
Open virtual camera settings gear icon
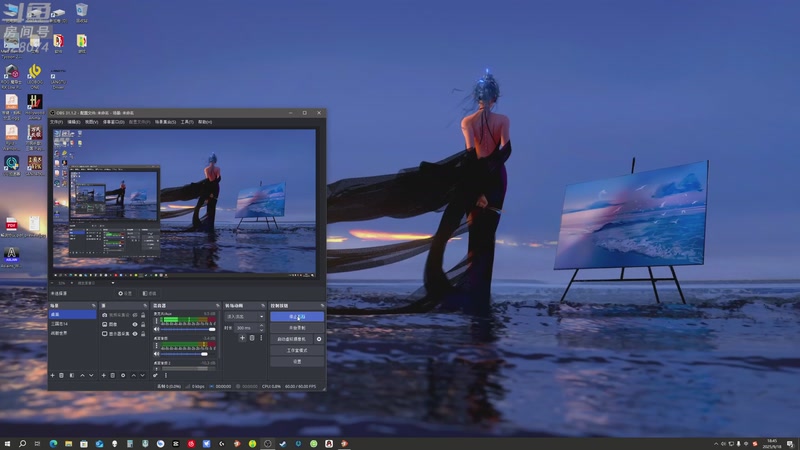tap(319, 339)
